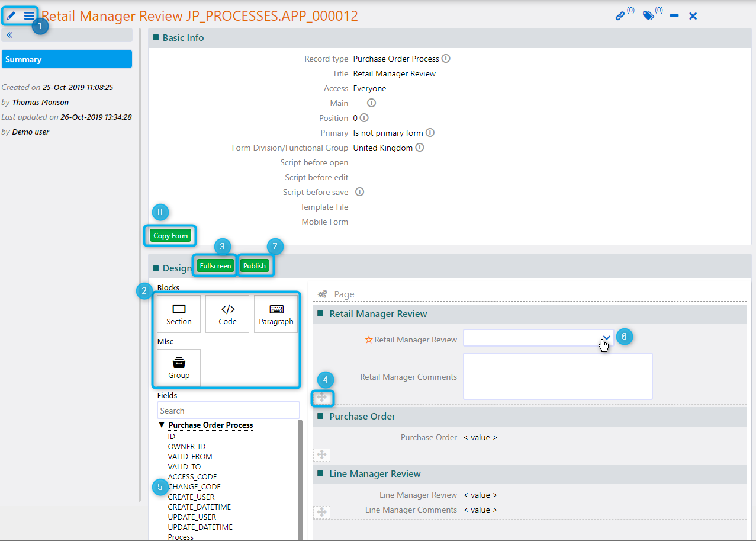Select the ACCESS_CODE field
The image size is (756, 541).
(x=192, y=476)
